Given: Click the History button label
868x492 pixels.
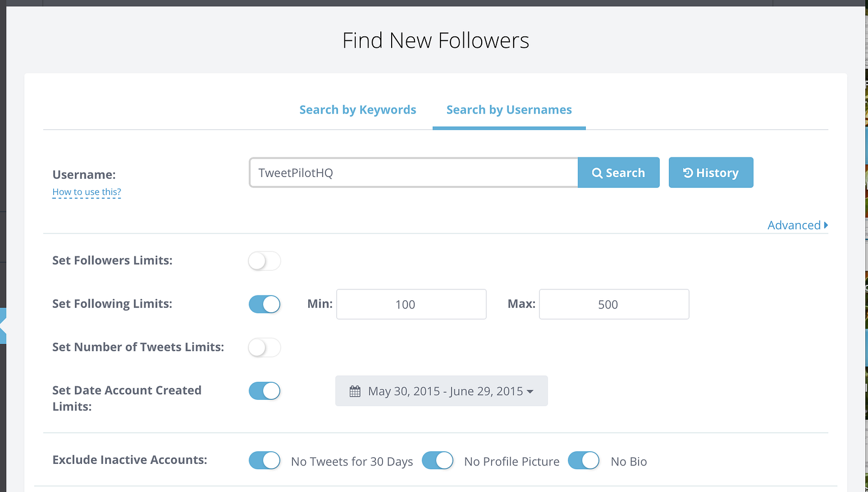Looking at the screenshot, I should [x=717, y=173].
